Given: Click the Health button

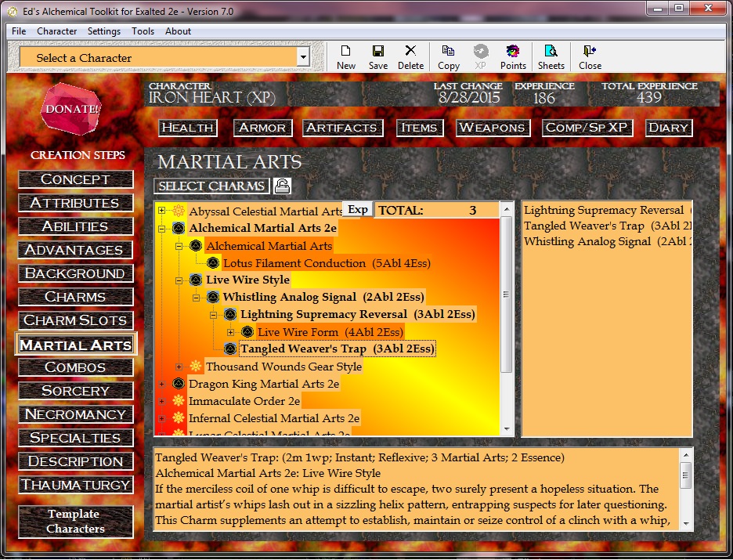Looking at the screenshot, I should (x=188, y=128).
